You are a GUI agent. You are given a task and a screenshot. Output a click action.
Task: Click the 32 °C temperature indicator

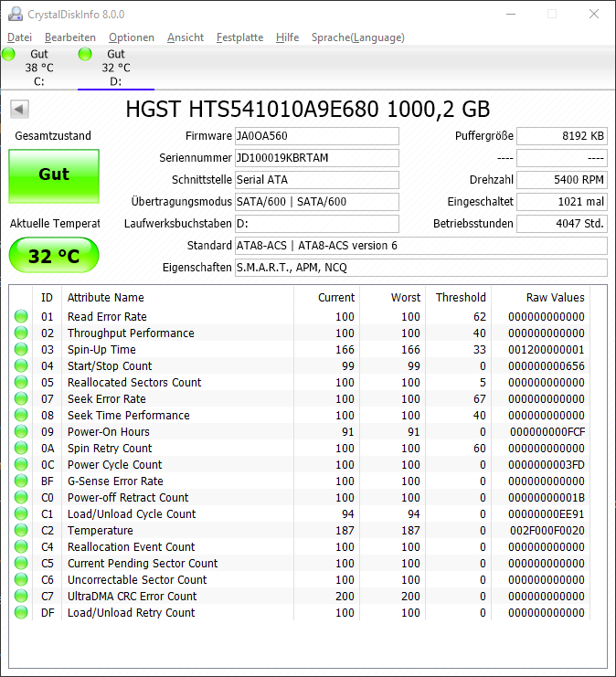pyautogui.click(x=54, y=255)
